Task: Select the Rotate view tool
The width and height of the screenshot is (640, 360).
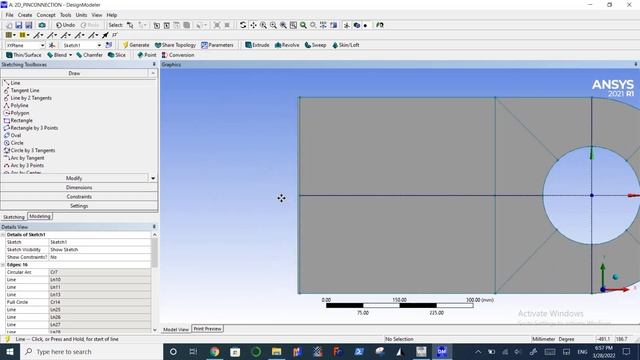Action: [x=243, y=25]
